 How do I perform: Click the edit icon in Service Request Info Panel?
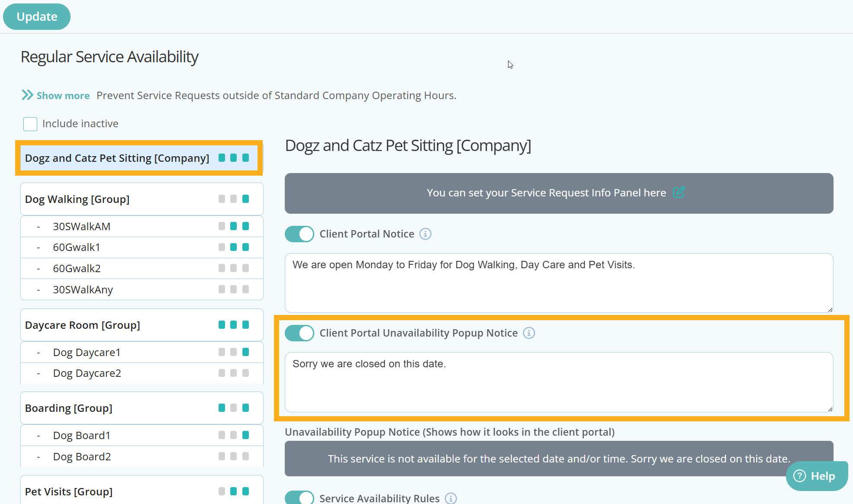tap(679, 192)
